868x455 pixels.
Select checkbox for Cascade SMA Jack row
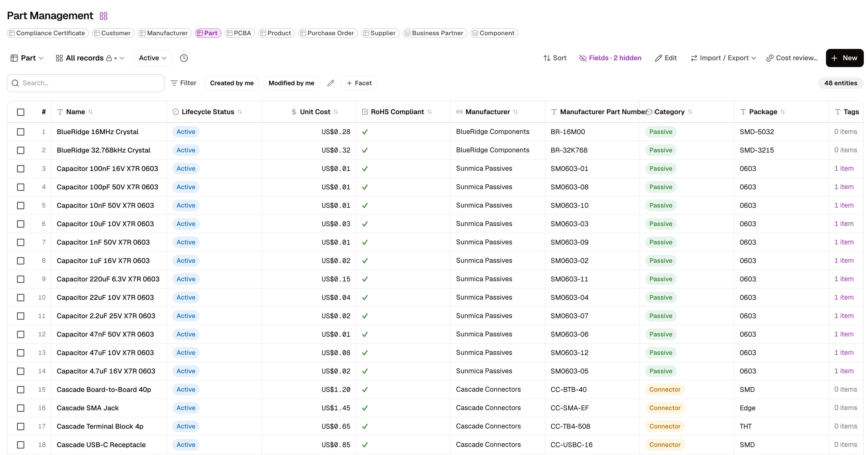tap(20, 408)
